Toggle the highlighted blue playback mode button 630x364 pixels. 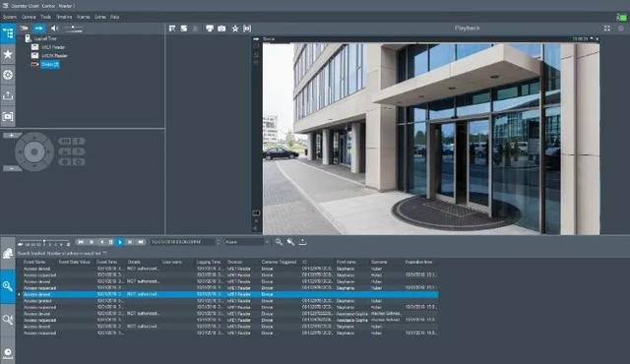(x=39, y=29)
